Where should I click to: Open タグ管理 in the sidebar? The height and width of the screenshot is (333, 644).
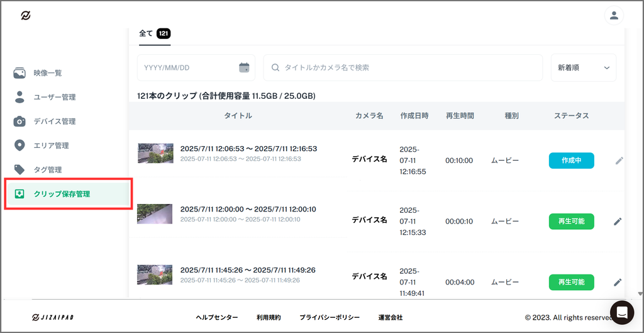[x=47, y=170]
